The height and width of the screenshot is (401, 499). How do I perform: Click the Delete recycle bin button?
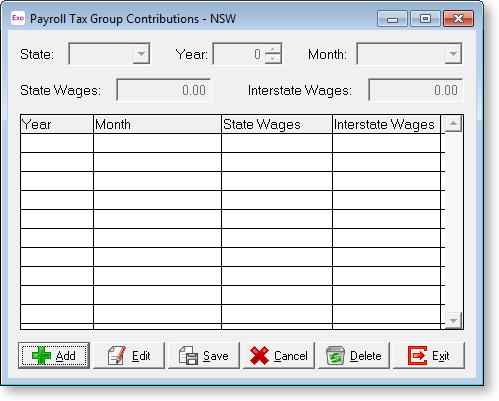[354, 355]
